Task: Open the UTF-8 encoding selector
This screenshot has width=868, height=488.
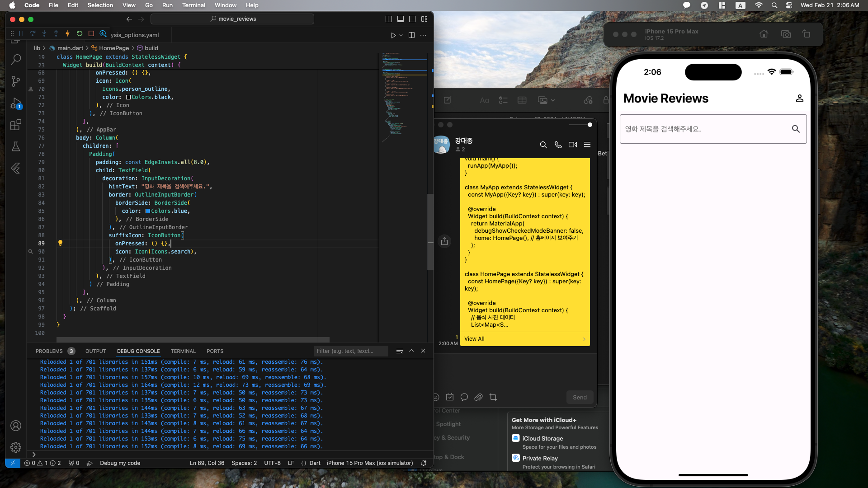Action: (x=273, y=463)
